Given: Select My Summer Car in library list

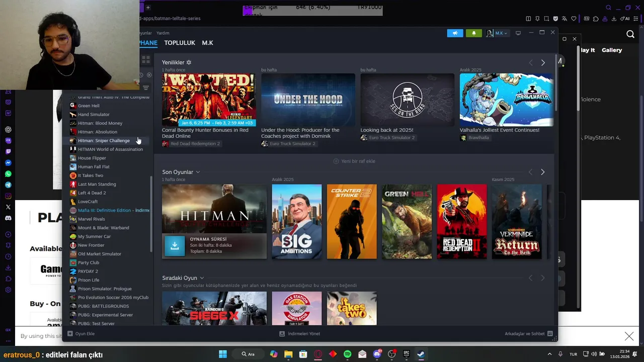Looking at the screenshot, I should (x=94, y=236).
